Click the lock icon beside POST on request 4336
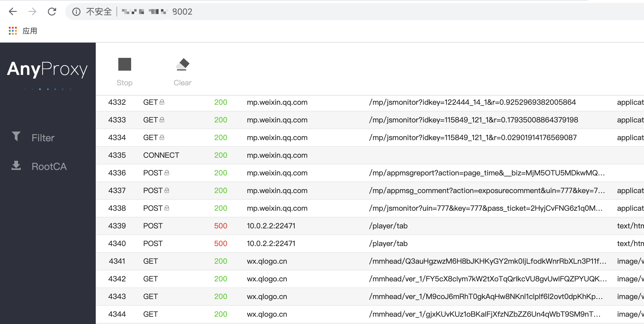 pyautogui.click(x=166, y=172)
